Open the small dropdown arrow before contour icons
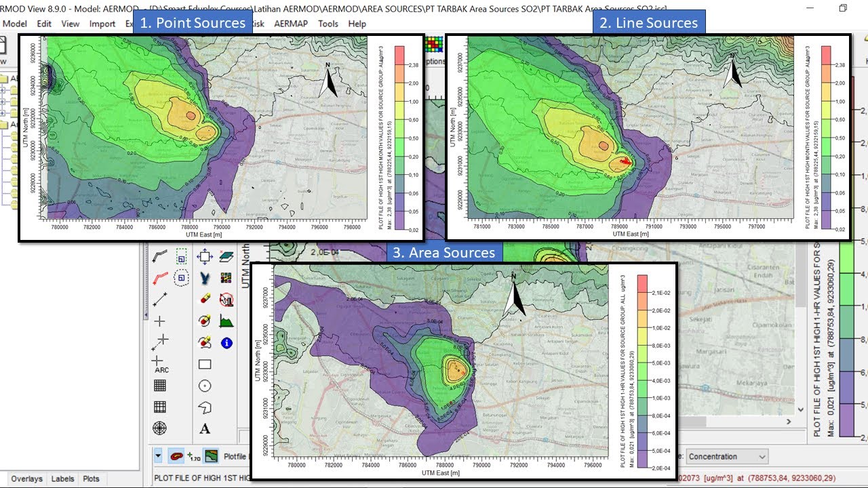This screenshot has height=488, width=868. point(158,456)
